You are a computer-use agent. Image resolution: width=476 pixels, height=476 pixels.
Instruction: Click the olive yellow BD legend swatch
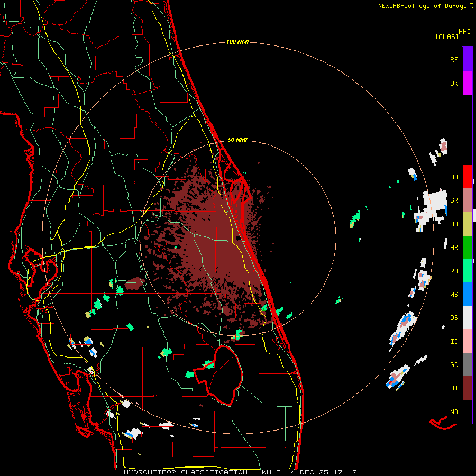point(467,224)
